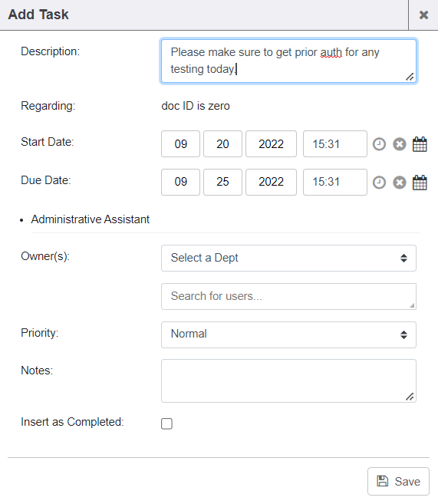Click the Save button
Image resolution: width=438 pixels, height=504 pixels.
(398, 481)
